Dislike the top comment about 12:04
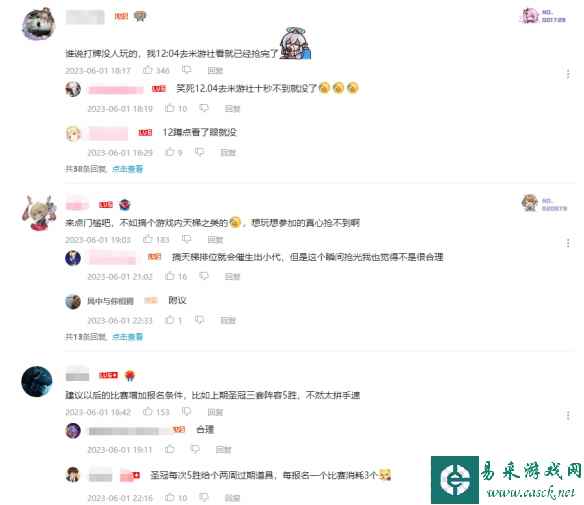This screenshot has width=584, height=505. point(187,70)
